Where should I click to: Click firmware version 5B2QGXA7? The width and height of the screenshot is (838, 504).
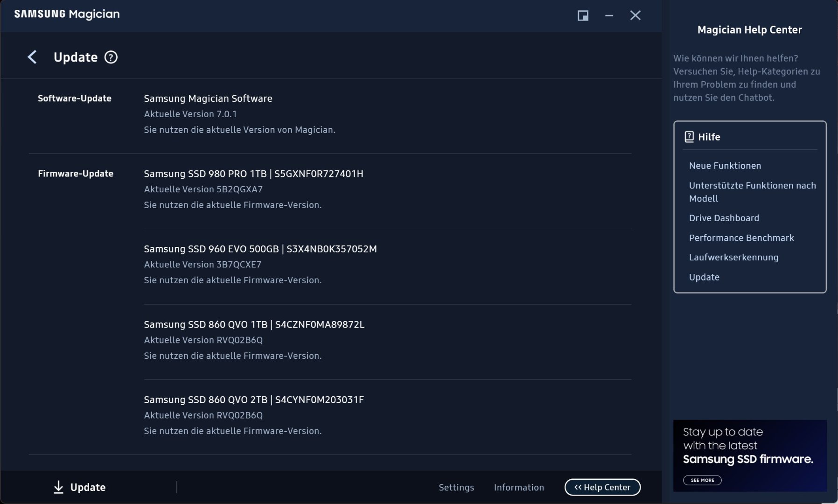(x=239, y=189)
